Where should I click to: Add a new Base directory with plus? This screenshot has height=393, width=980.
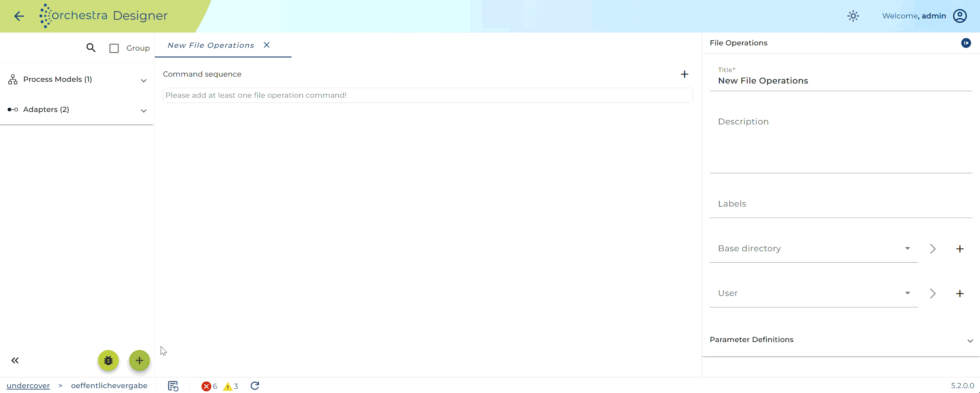[960, 249]
